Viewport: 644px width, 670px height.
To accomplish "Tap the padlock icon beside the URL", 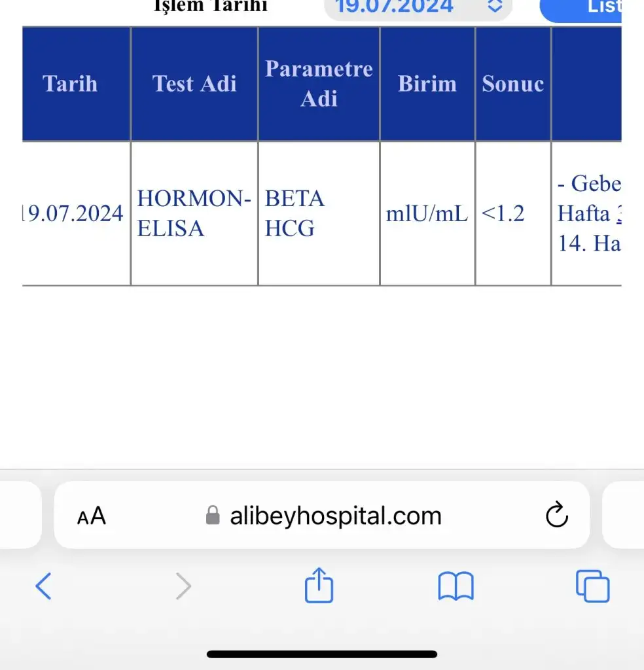I will pos(213,516).
